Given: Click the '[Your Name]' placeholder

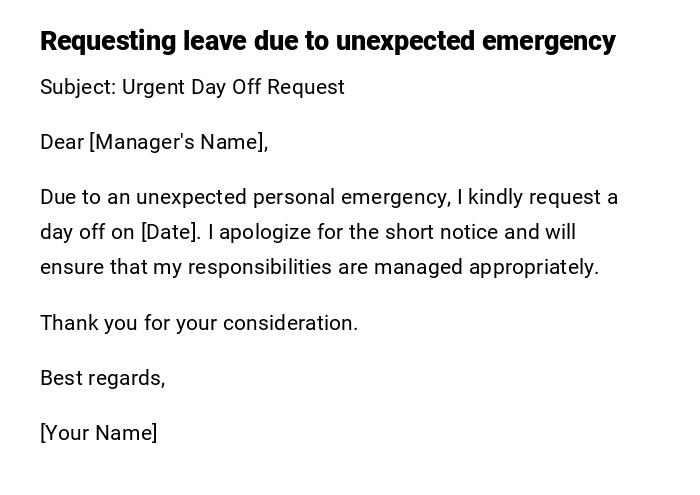Looking at the screenshot, I should 98,433.
